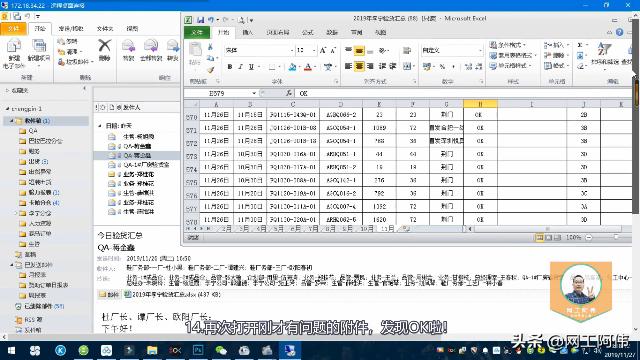Click the Excel zoom out minus button

pos(589,237)
